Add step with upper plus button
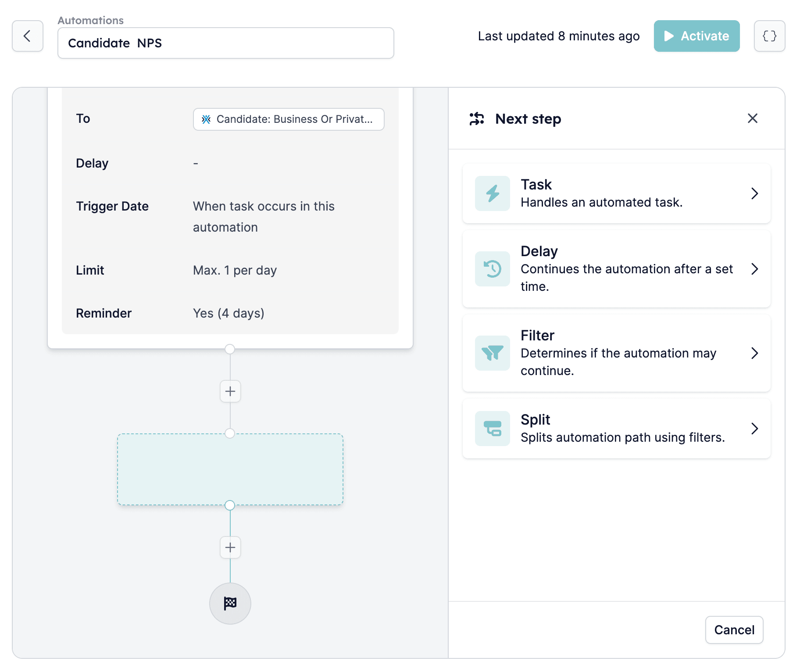This screenshot has height=672, width=800. pos(230,391)
